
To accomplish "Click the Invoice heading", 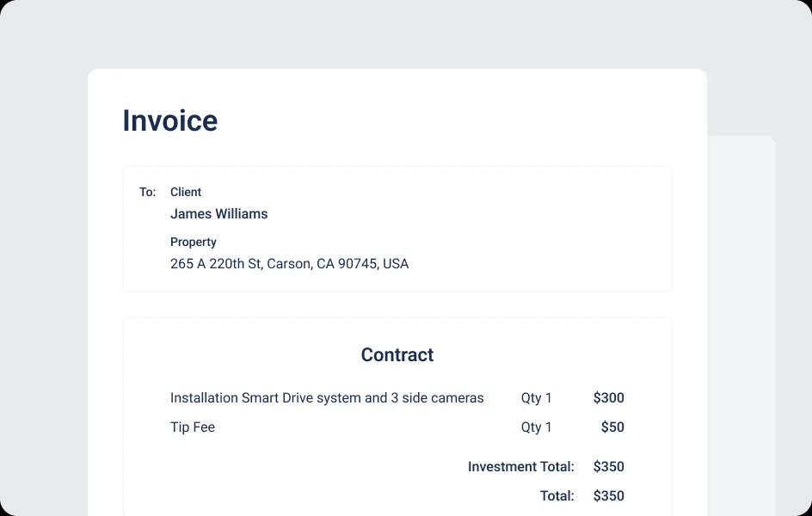I will [169, 120].
